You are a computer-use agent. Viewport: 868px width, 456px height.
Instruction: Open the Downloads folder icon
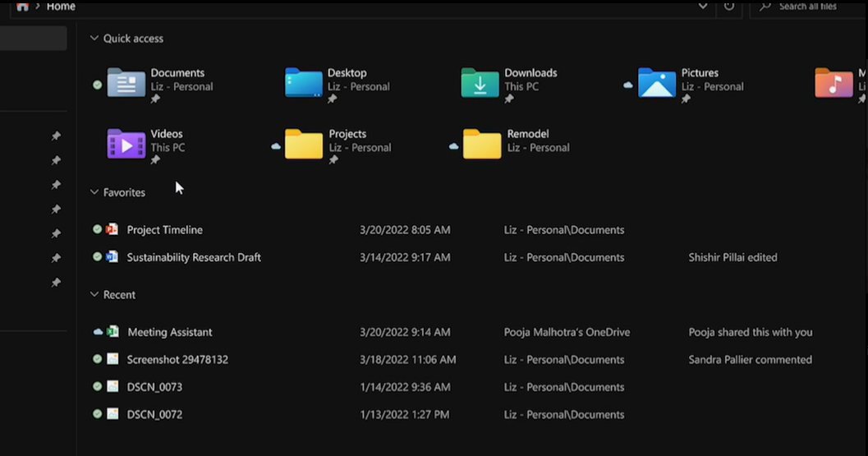pos(480,83)
